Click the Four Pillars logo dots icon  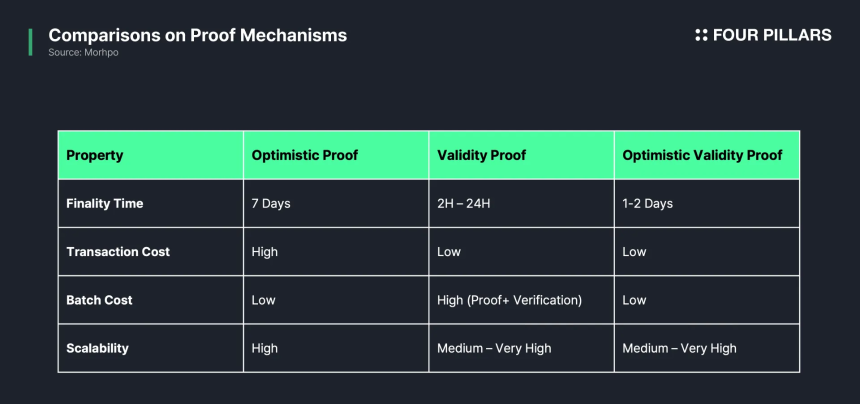[x=701, y=35]
